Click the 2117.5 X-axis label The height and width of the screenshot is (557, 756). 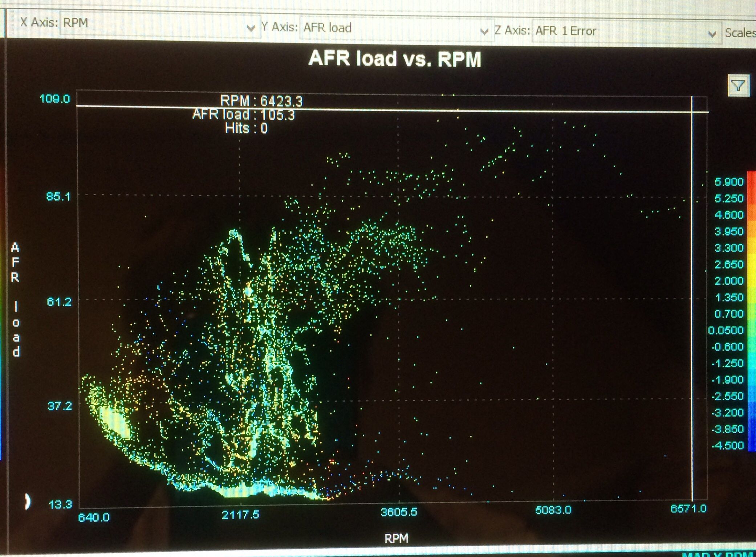click(x=240, y=514)
